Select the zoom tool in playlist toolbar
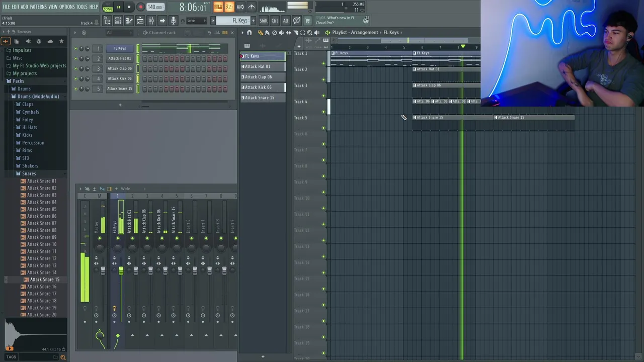This screenshot has height=362, width=644. coord(309,32)
